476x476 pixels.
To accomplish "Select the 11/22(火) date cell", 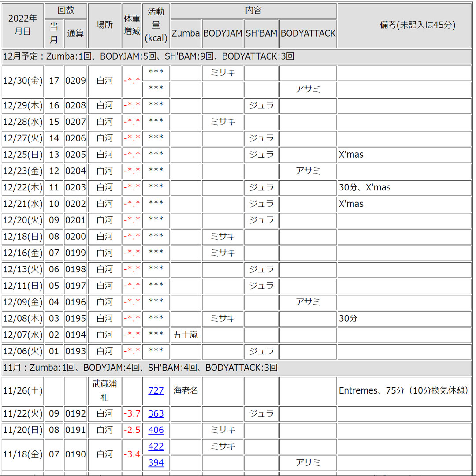I will 23,414.
